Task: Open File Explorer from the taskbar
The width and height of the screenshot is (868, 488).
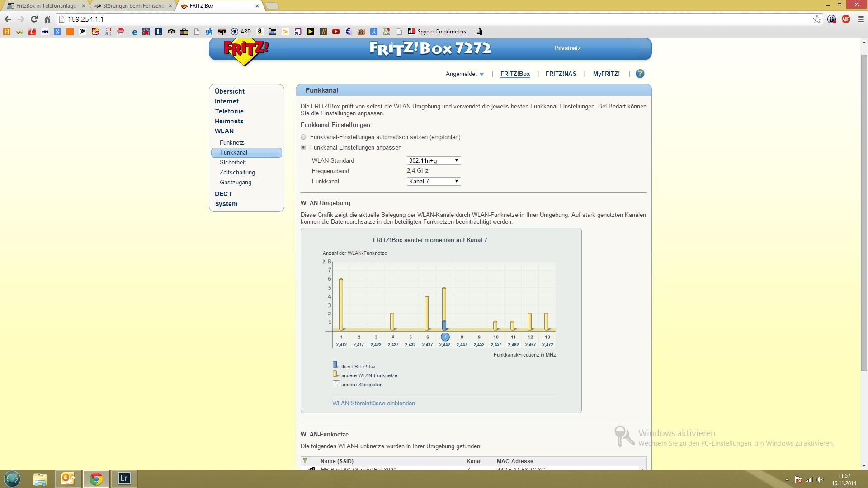Action: [x=40, y=479]
